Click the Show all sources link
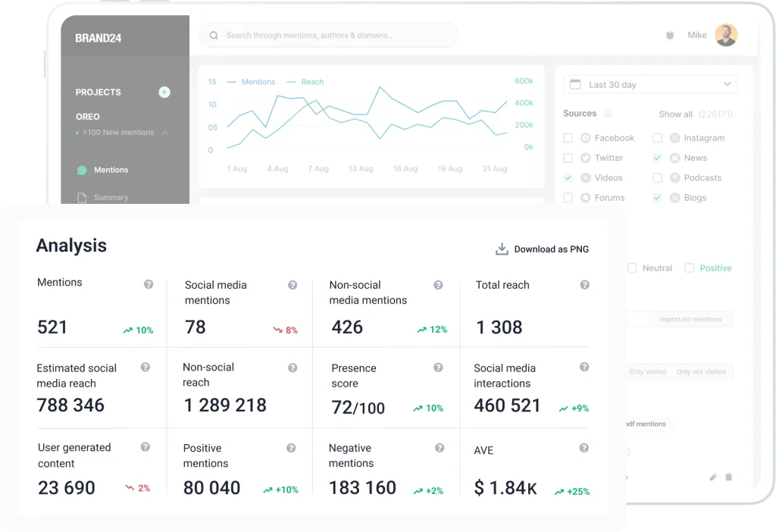 [x=675, y=114]
